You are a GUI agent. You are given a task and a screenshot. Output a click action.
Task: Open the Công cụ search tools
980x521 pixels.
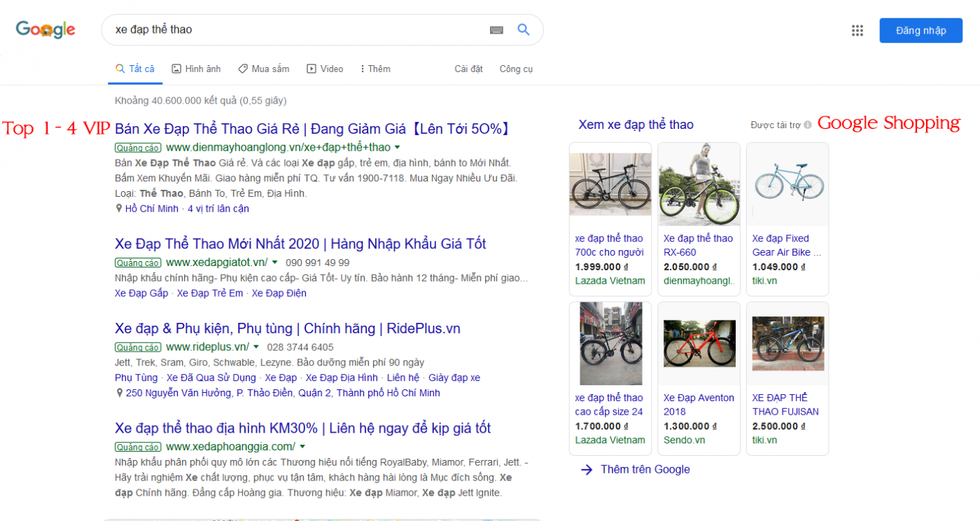point(516,69)
